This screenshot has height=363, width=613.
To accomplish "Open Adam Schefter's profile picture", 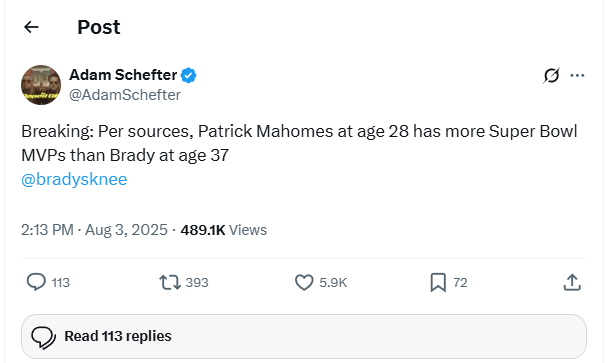I will [41, 85].
